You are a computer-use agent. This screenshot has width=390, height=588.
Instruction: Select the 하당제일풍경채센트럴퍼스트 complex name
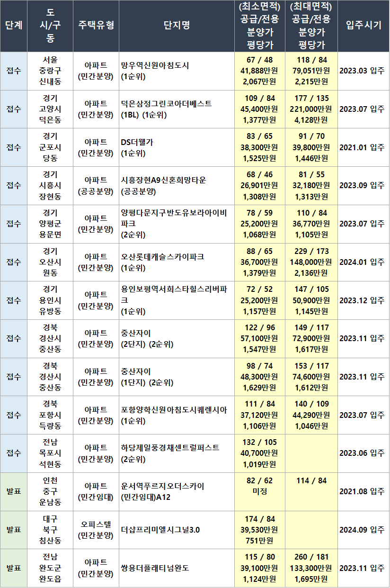[x=170, y=448]
